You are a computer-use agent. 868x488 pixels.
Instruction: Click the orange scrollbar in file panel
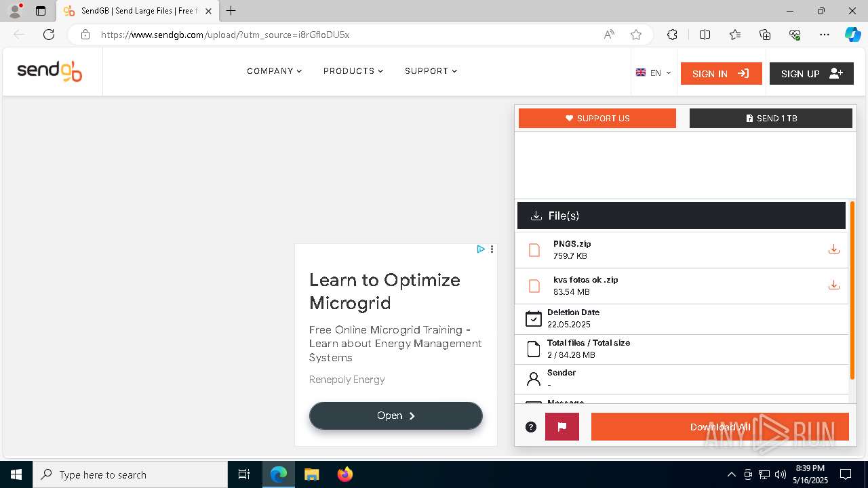[852, 290]
